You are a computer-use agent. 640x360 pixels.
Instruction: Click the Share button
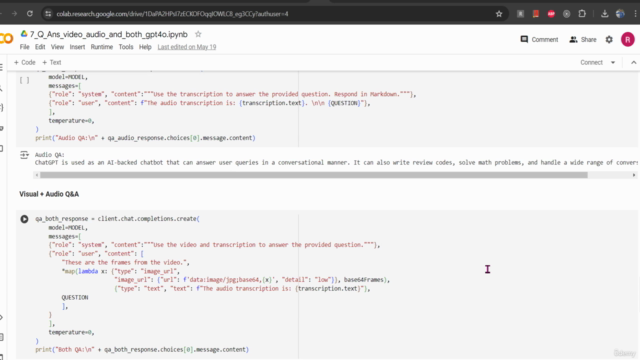click(x=583, y=40)
